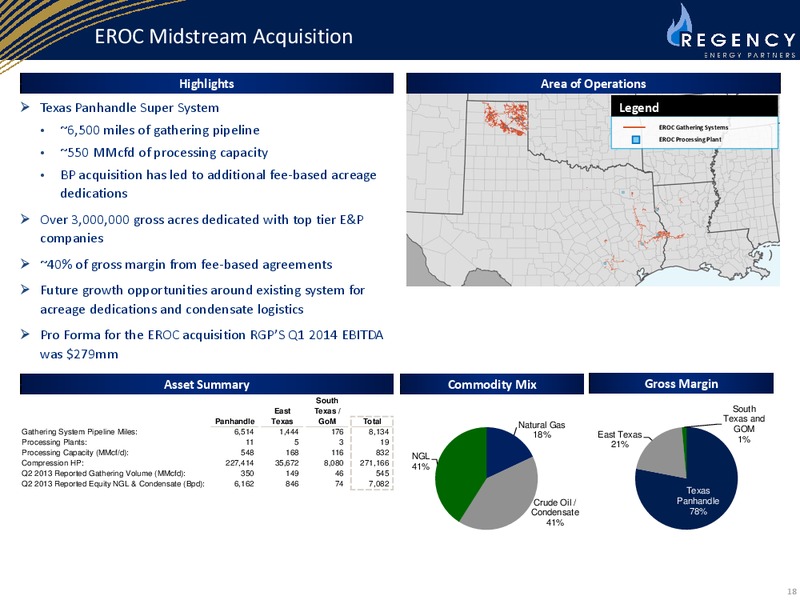Click the 'NGL 41%' chart label
This screenshot has height=600, width=800.
click(x=421, y=461)
